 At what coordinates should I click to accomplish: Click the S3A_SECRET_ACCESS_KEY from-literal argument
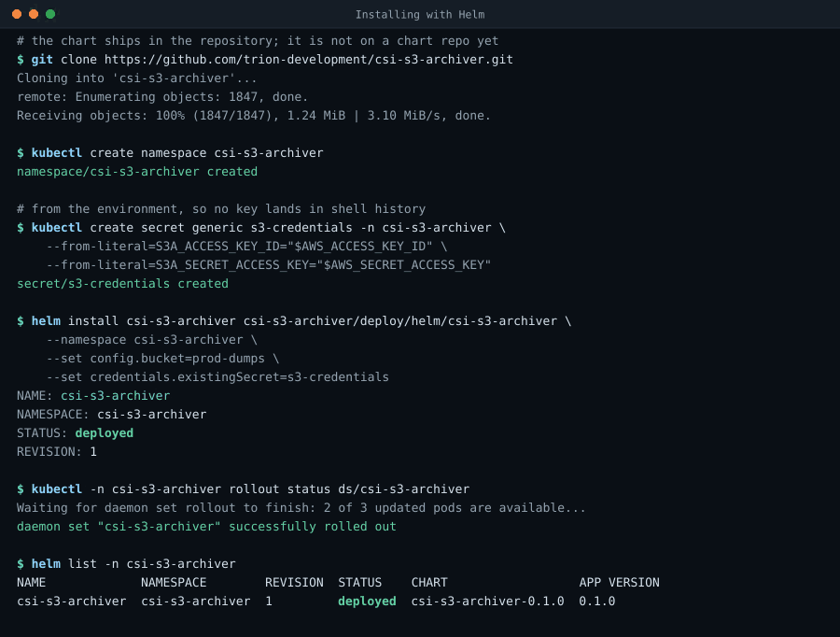click(x=269, y=265)
